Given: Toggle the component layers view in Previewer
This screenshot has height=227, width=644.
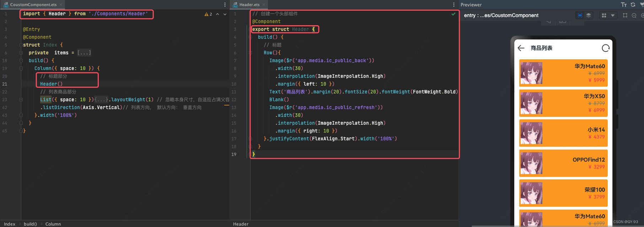Looking at the screenshot, I should pos(589,15).
